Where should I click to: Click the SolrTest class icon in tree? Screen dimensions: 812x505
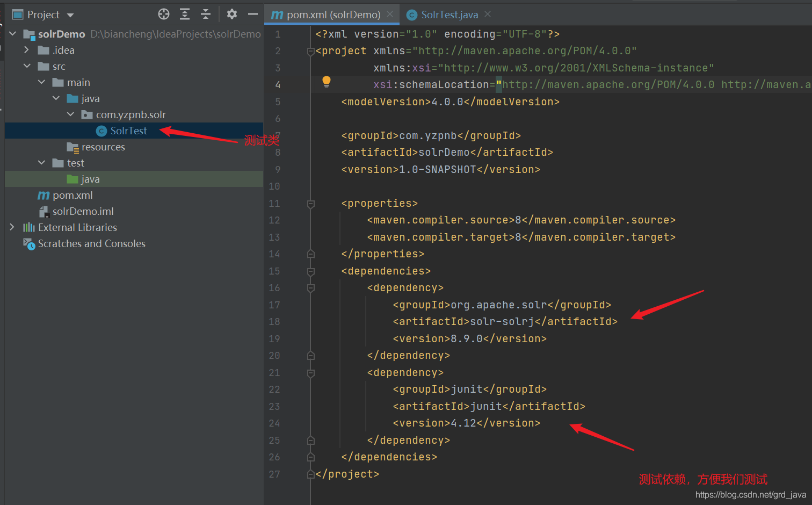click(102, 131)
